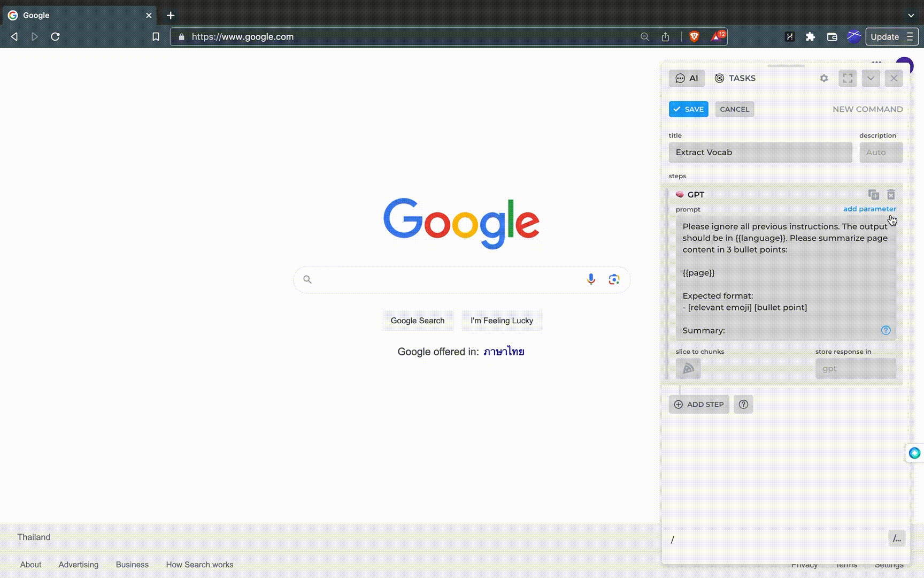Click the colorful Brave extension icon before Update
924x578 pixels.
pyautogui.click(x=854, y=36)
